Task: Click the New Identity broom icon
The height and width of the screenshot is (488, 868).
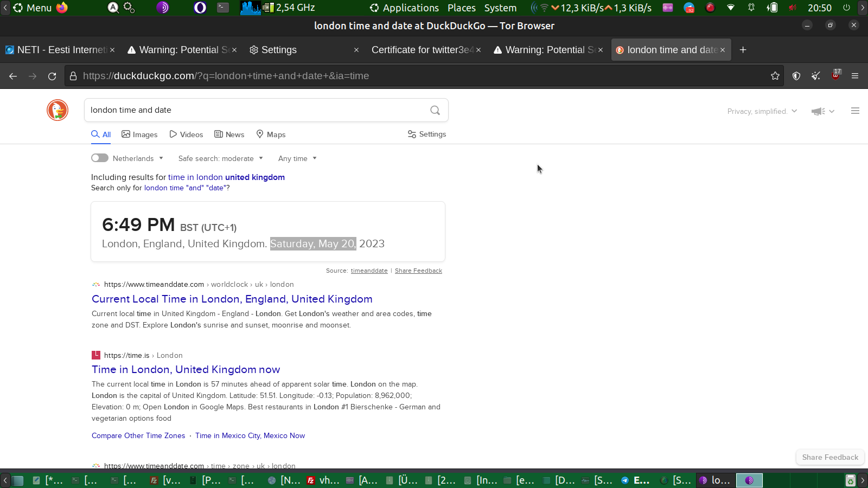Action: [816, 76]
